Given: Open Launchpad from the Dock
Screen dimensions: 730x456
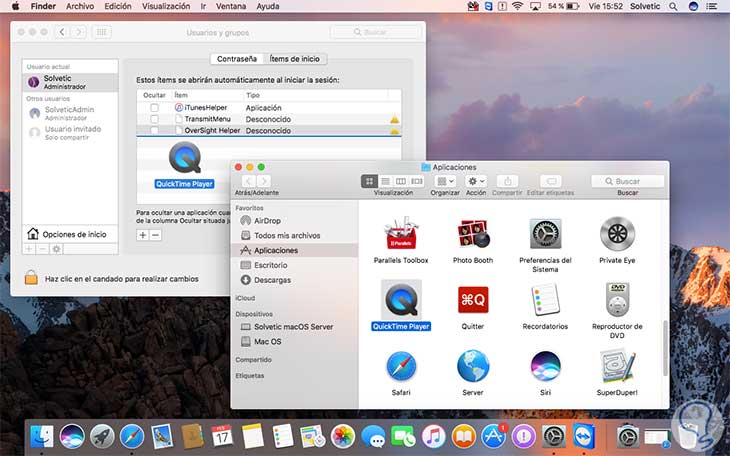Looking at the screenshot, I should pyautogui.click(x=102, y=437).
